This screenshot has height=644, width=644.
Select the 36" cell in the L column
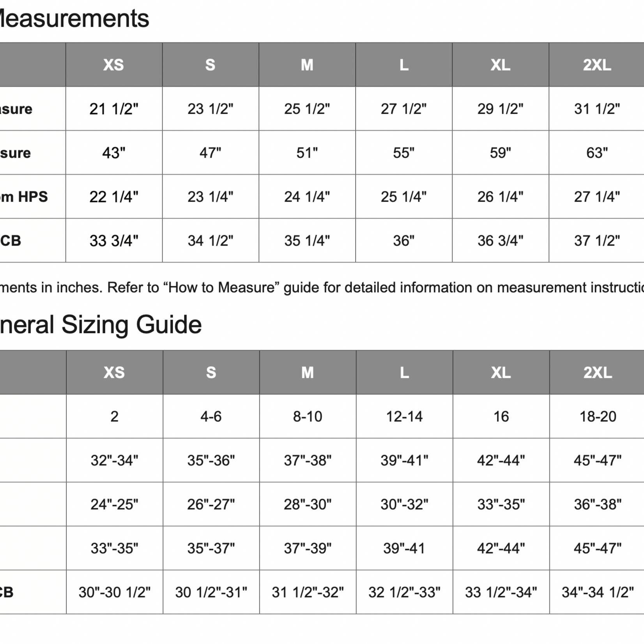pyautogui.click(x=403, y=241)
